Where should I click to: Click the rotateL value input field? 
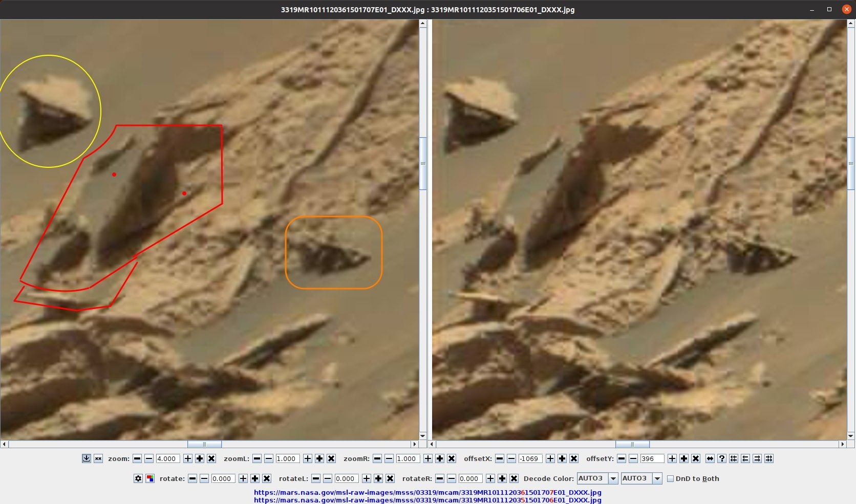click(x=347, y=478)
